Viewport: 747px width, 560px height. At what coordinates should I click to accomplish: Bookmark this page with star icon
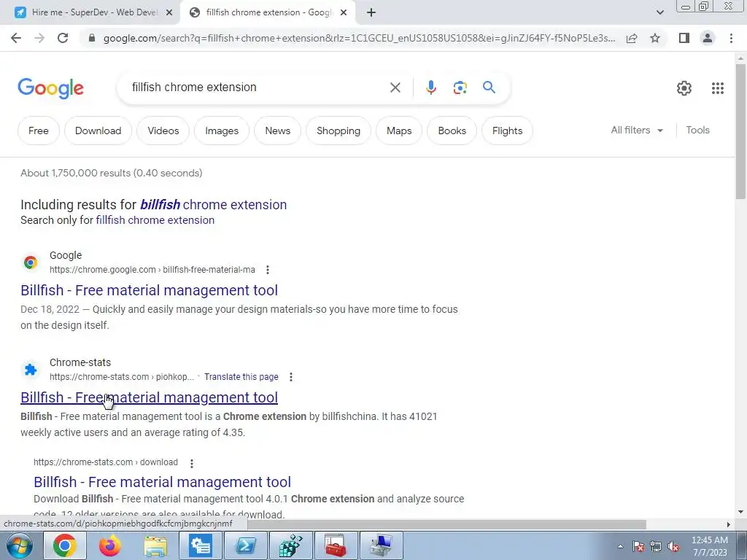coord(655,38)
